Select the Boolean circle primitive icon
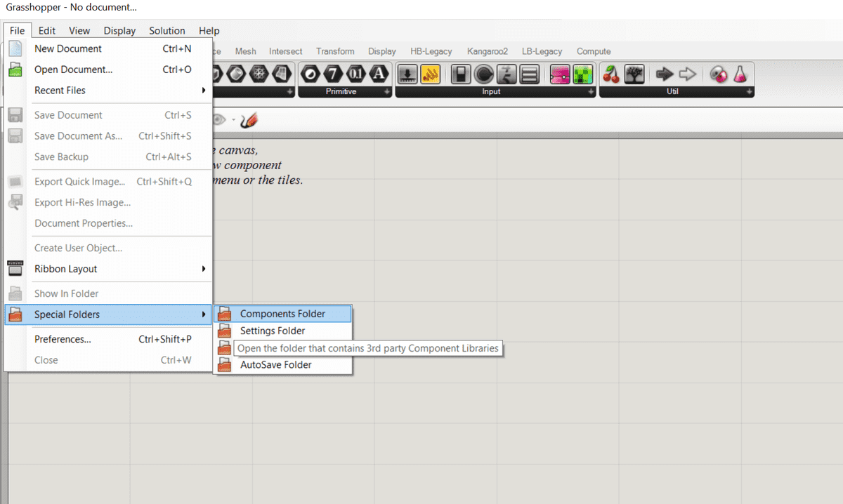This screenshot has height=504, width=843. (x=312, y=74)
